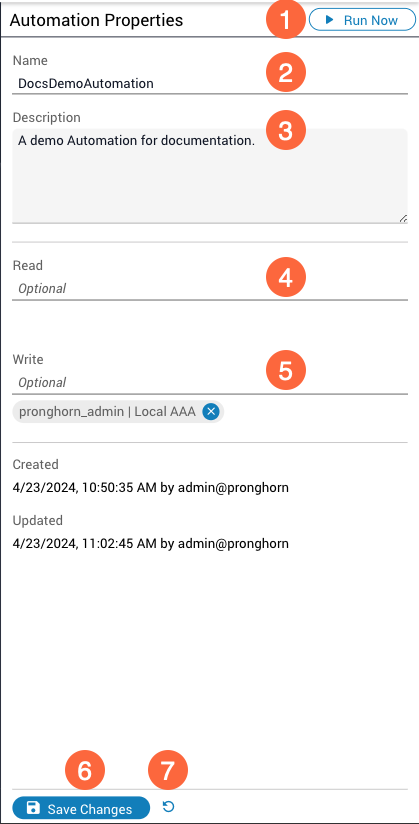Click the Save Changes button

(x=81, y=808)
